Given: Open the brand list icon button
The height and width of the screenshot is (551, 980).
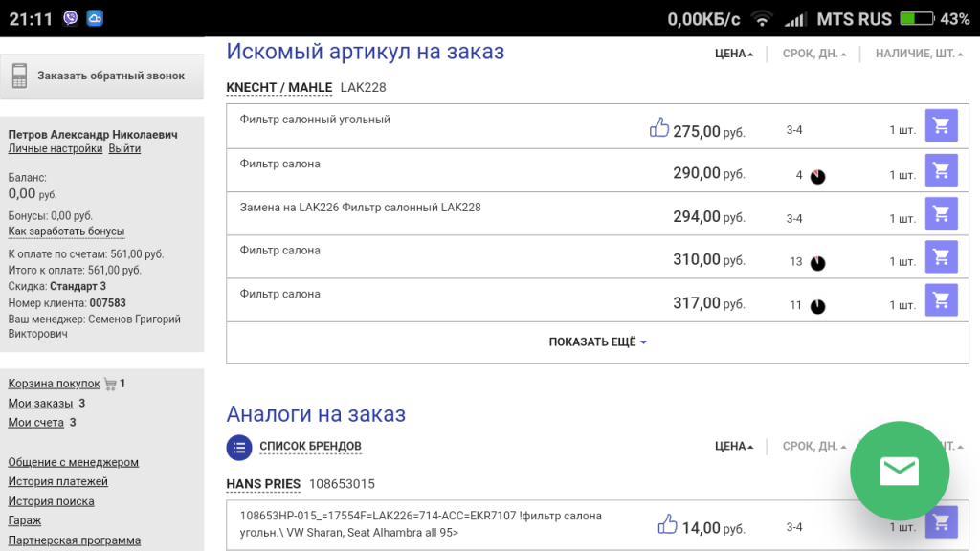Looking at the screenshot, I should (x=239, y=447).
